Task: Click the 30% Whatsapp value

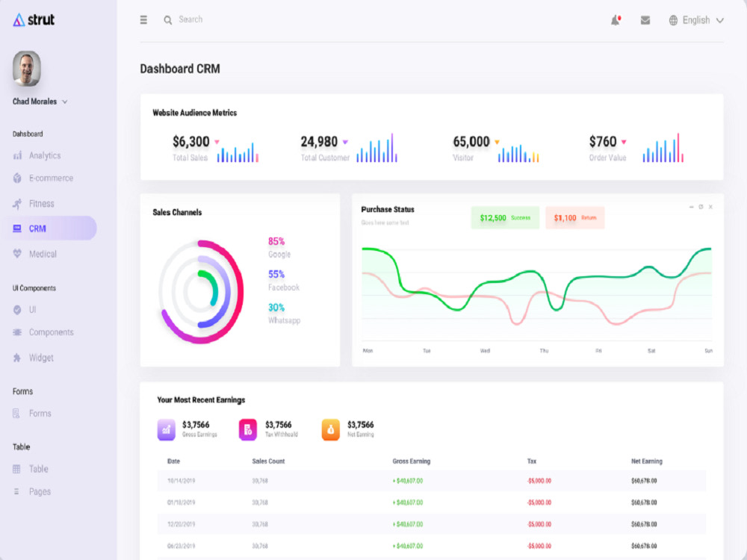Action: (x=276, y=308)
